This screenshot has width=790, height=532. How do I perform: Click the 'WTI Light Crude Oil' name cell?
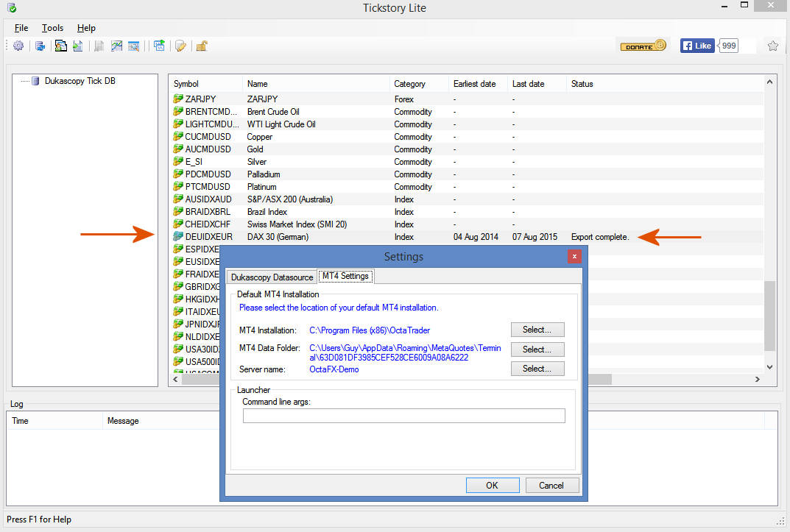pos(281,124)
